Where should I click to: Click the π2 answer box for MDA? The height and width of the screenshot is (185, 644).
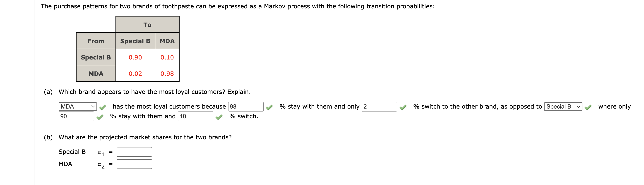[x=134, y=164]
